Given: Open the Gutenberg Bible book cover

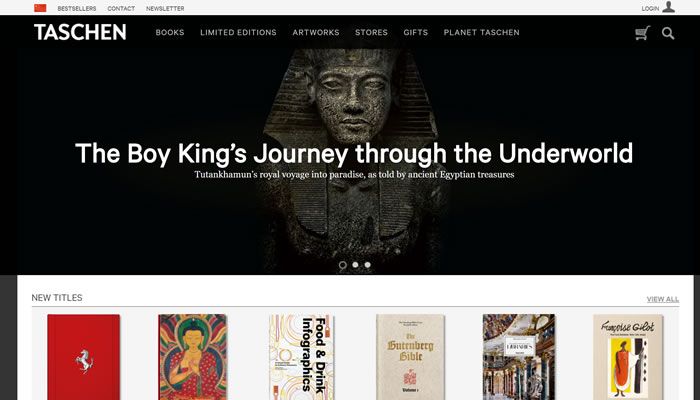Looking at the screenshot, I should 410,357.
